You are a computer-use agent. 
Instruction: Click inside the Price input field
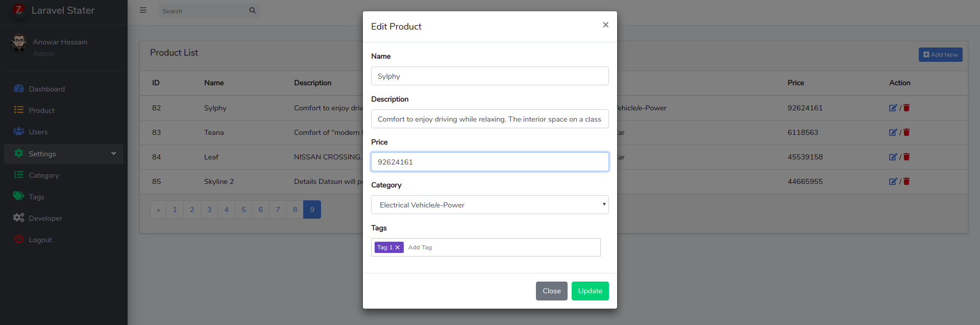pos(489,161)
